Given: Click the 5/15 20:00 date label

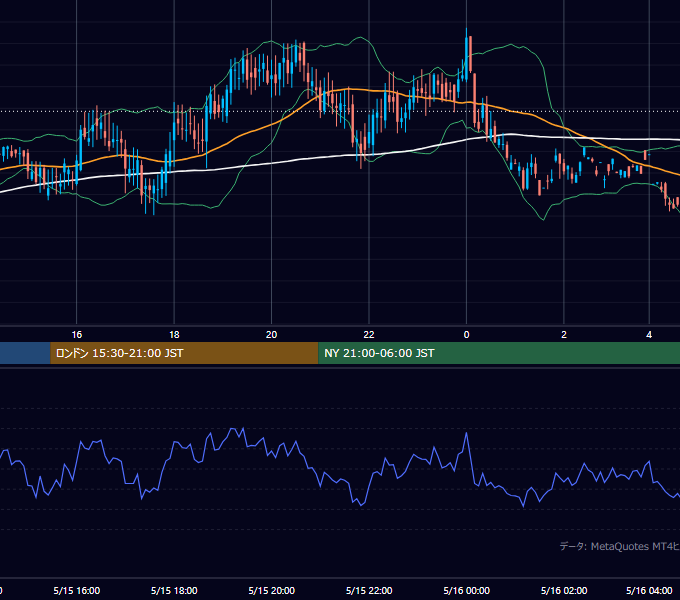Looking at the screenshot, I should tap(271, 590).
